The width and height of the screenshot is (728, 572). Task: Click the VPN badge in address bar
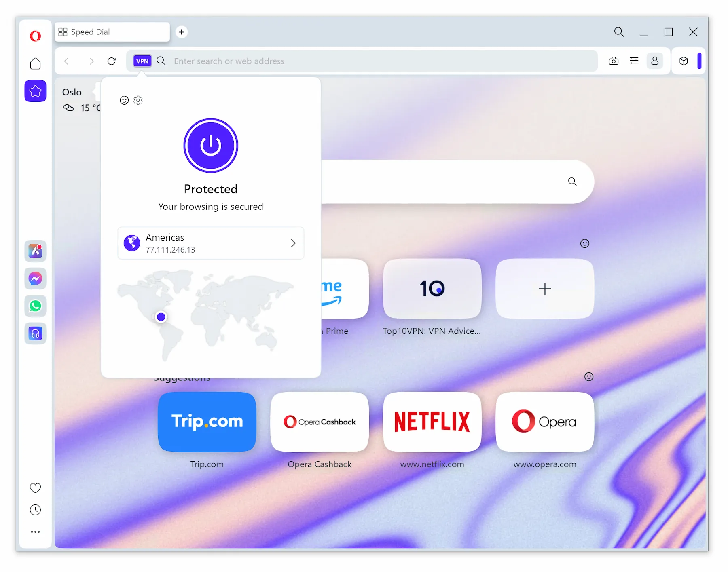142,61
